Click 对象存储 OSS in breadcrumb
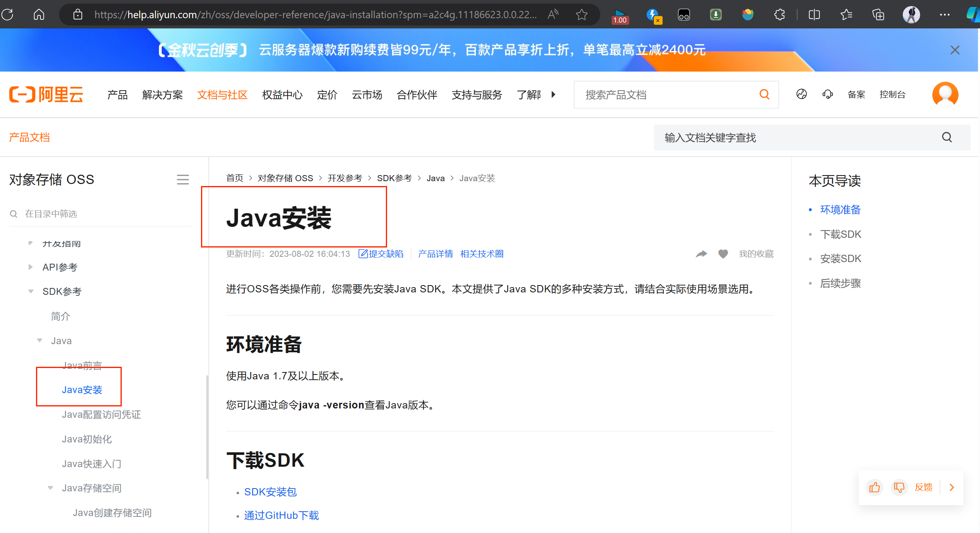 click(x=285, y=178)
